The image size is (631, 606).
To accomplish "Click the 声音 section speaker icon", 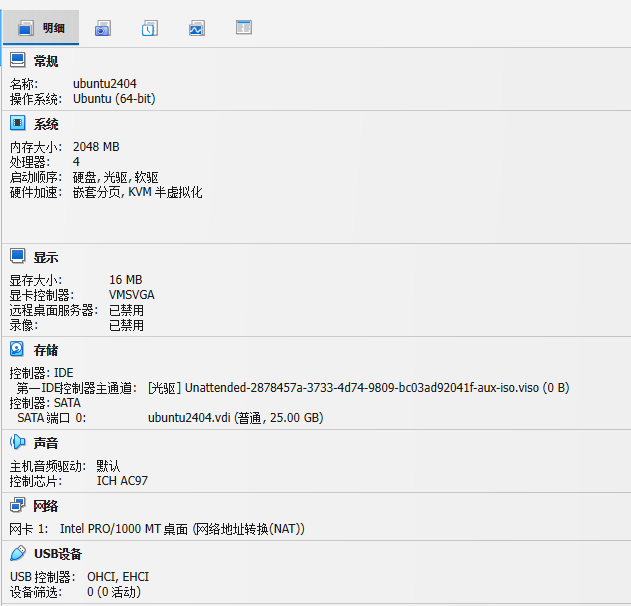I will [x=18, y=442].
